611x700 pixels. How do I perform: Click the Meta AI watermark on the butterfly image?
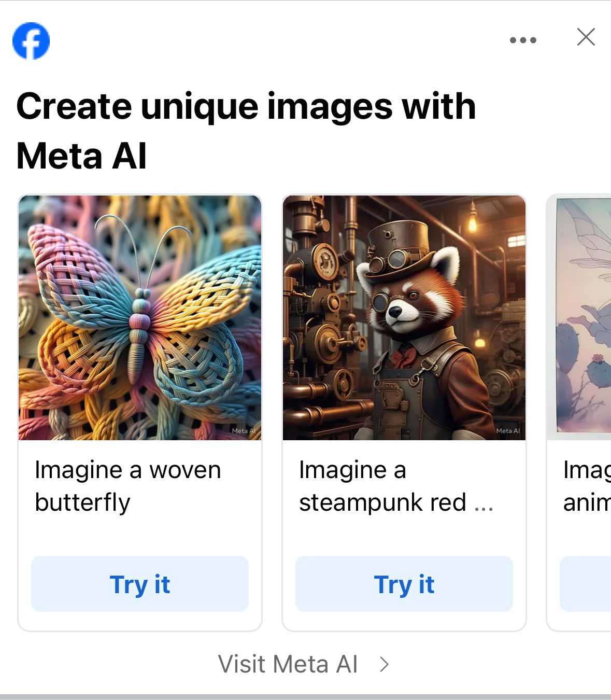pyautogui.click(x=243, y=431)
